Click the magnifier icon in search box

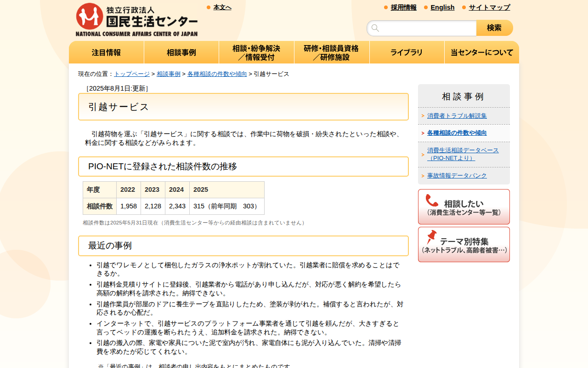(375, 28)
